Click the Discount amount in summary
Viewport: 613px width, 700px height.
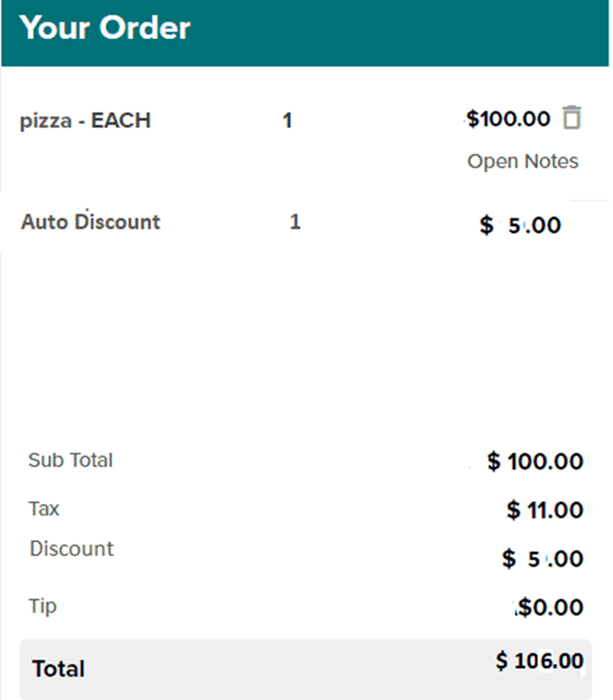pos(542,559)
